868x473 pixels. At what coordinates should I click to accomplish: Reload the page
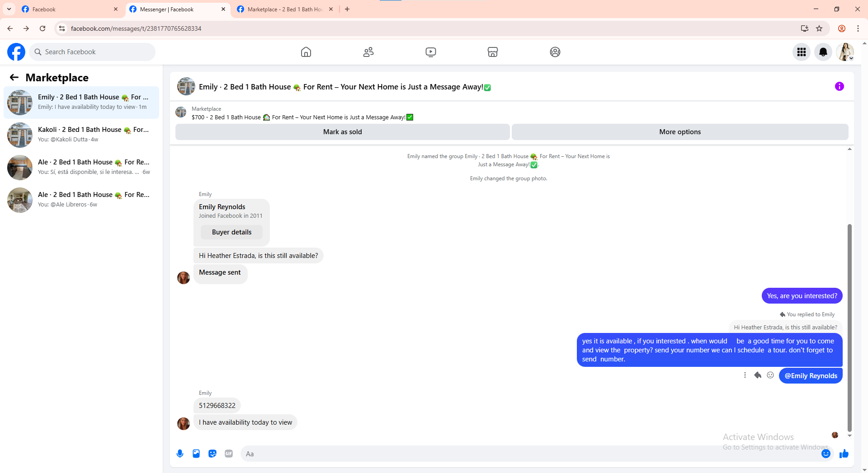(42, 28)
